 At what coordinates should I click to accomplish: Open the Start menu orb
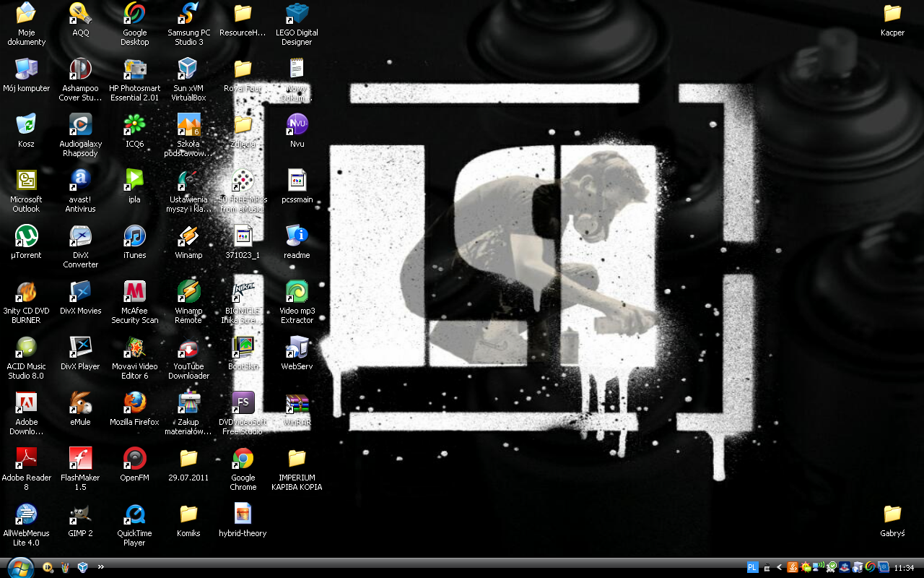point(20,567)
